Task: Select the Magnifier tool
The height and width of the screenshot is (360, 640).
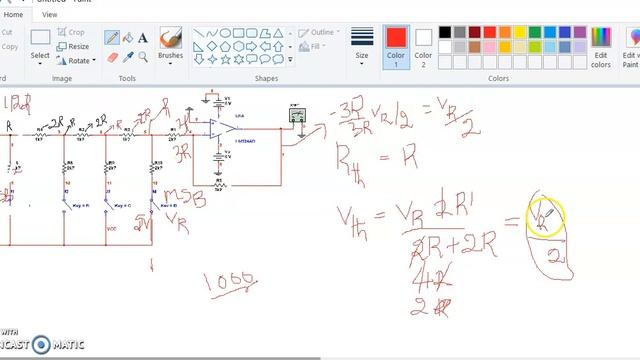Action: click(143, 57)
